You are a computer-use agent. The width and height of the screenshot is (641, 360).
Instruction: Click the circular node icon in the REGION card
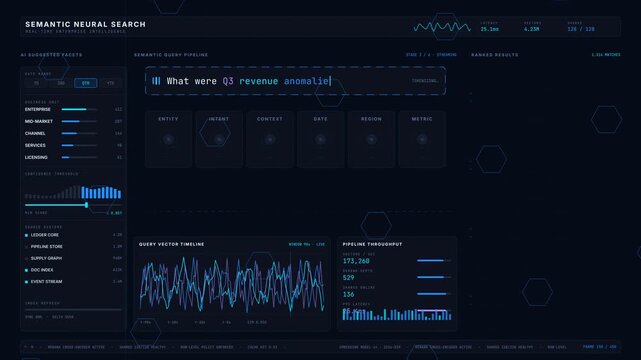371,139
